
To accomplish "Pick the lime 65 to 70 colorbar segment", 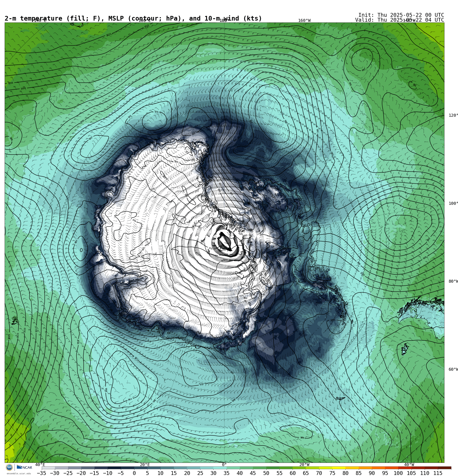I will tap(312, 468).
